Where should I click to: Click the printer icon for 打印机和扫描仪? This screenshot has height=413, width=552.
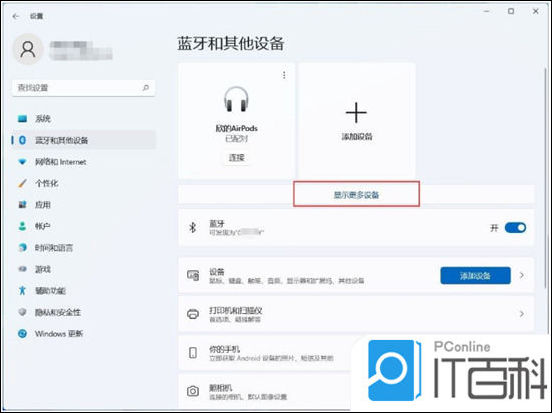coord(193,314)
